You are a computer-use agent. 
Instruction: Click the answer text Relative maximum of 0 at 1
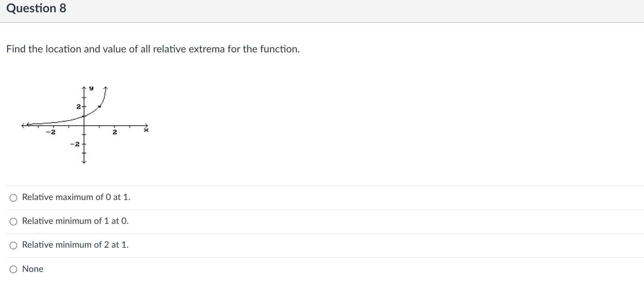click(x=75, y=197)
